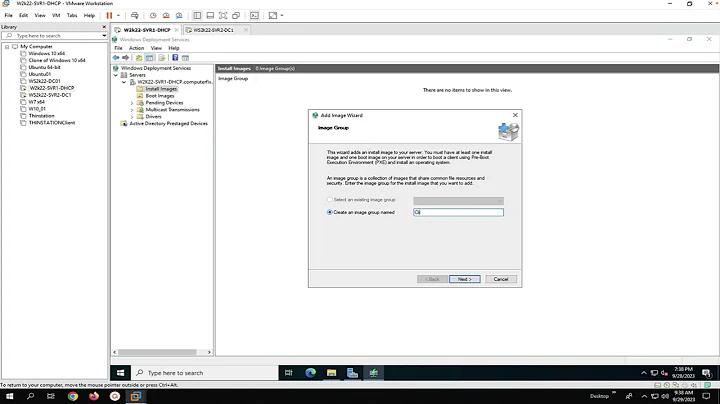Select the W2k22-SVR1-DHCP tab
The height and width of the screenshot is (404, 720).
pyautogui.click(x=146, y=30)
